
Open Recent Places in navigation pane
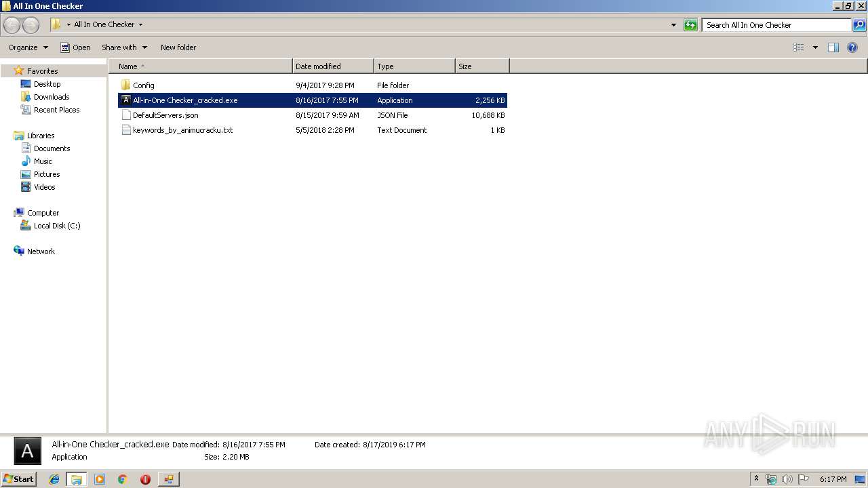click(56, 110)
